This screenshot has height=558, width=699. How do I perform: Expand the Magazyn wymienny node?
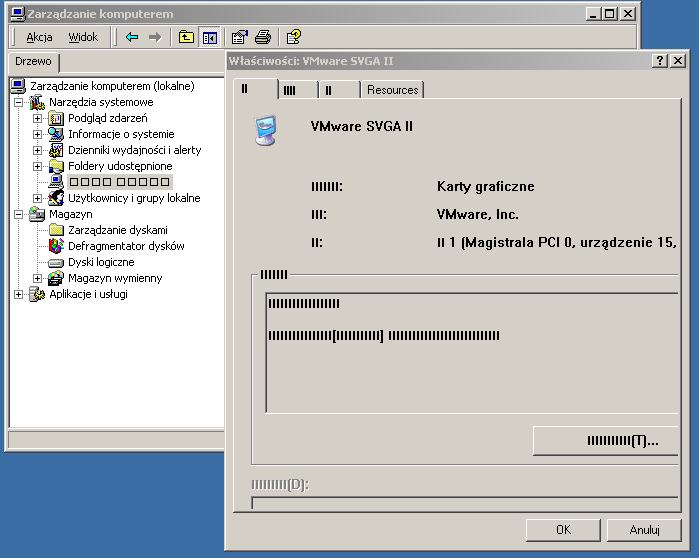[x=37, y=279]
